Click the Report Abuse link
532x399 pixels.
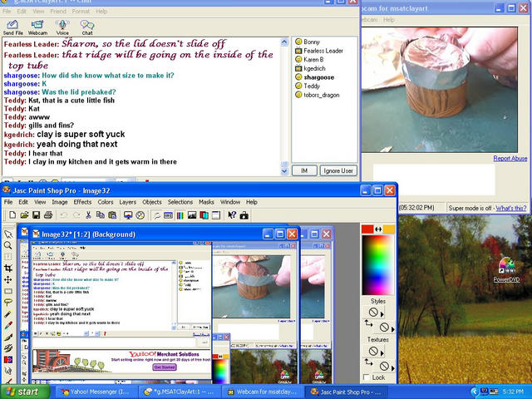click(510, 158)
